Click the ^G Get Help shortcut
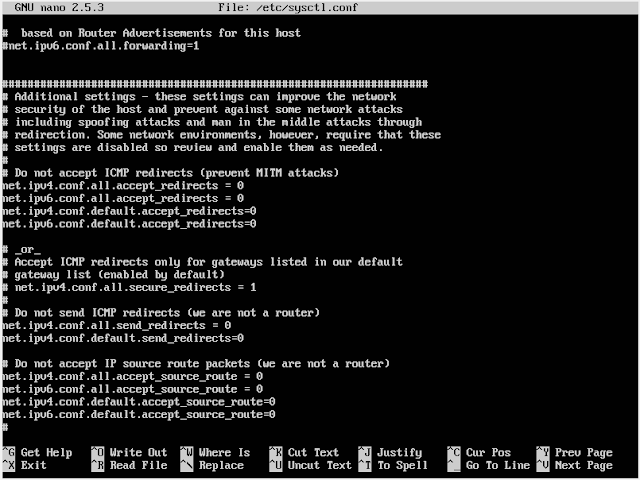Image resolution: width=640 pixels, height=480 pixels. [x=37, y=453]
